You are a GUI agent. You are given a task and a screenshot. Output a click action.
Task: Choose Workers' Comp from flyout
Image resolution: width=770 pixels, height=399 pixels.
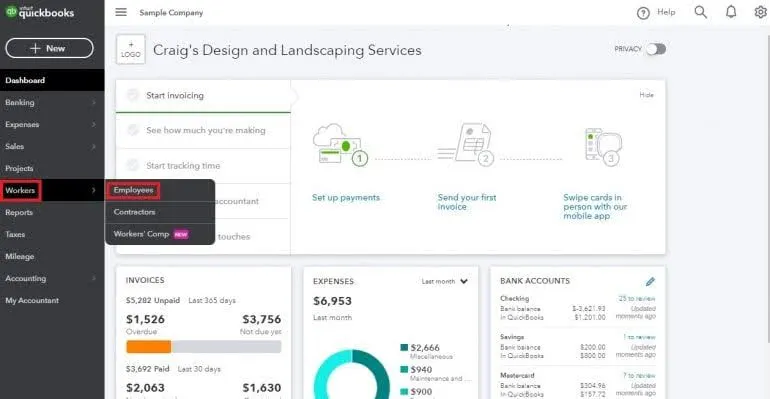pyautogui.click(x=141, y=234)
